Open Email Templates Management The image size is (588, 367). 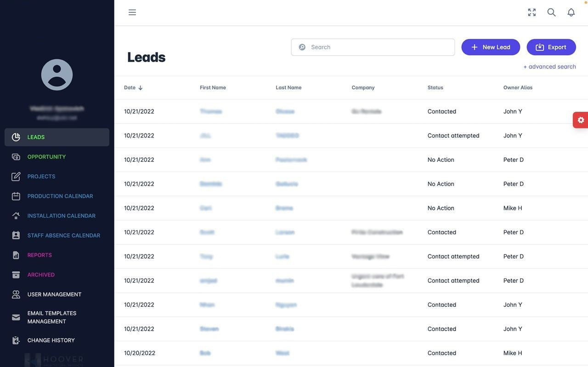(51, 317)
